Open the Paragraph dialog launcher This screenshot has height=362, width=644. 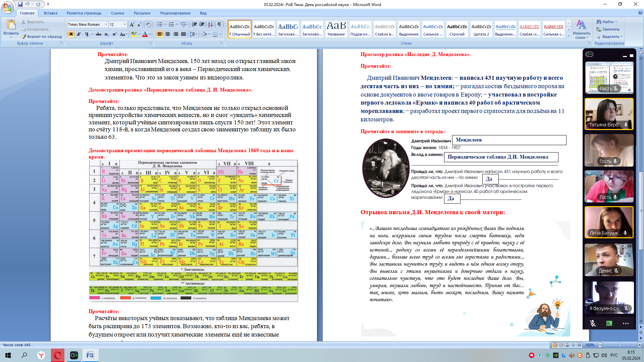click(x=222, y=43)
